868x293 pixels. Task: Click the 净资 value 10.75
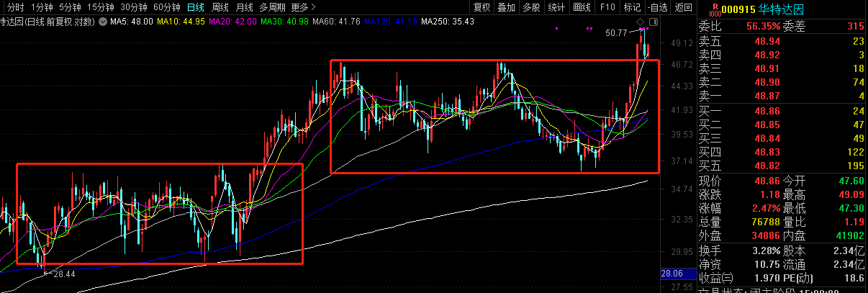click(x=766, y=264)
